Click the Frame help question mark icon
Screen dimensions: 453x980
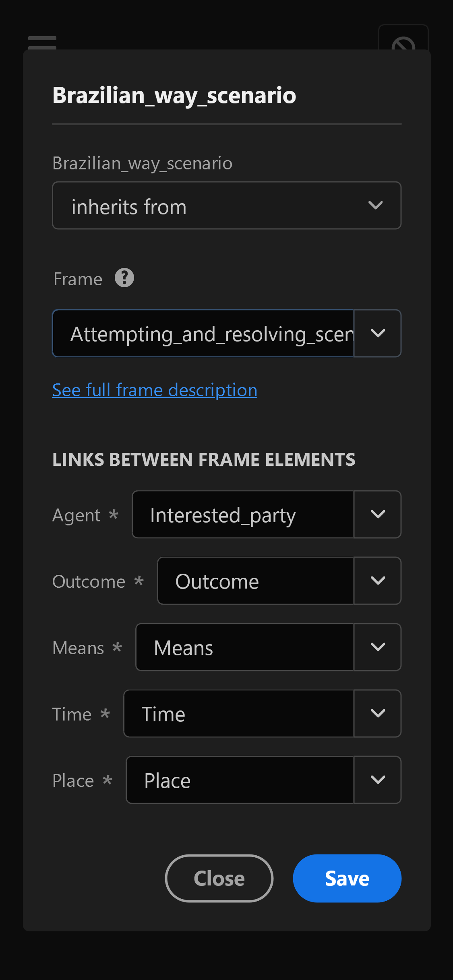pyautogui.click(x=124, y=278)
